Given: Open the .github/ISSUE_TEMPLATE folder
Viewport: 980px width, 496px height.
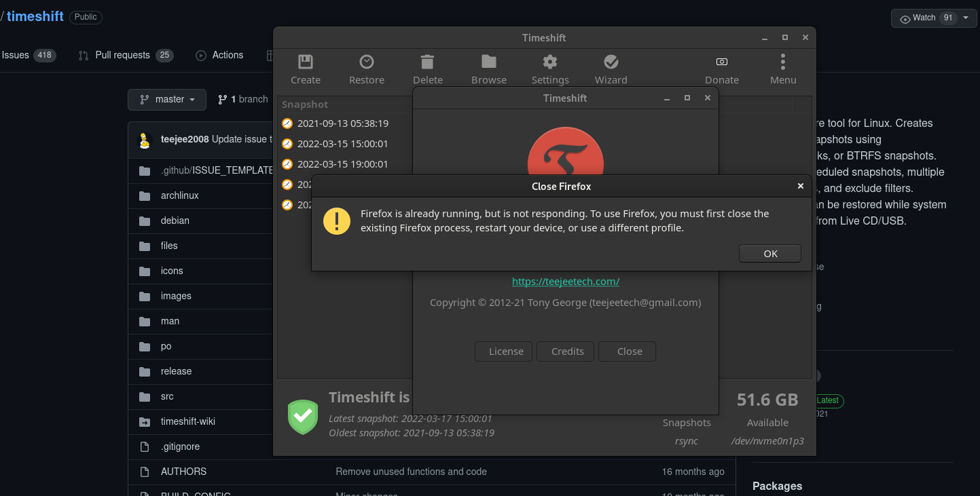Looking at the screenshot, I should tap(217, 170).
